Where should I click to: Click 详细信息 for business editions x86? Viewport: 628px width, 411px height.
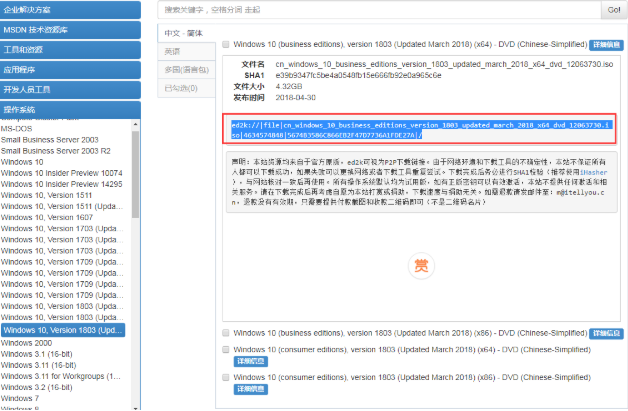click(604, 332)
